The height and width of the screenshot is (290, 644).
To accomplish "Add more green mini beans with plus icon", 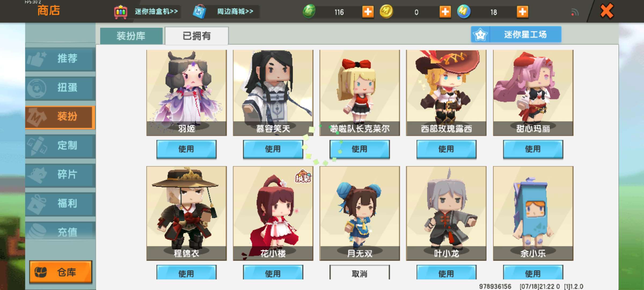I will click(x=368, y=12).
